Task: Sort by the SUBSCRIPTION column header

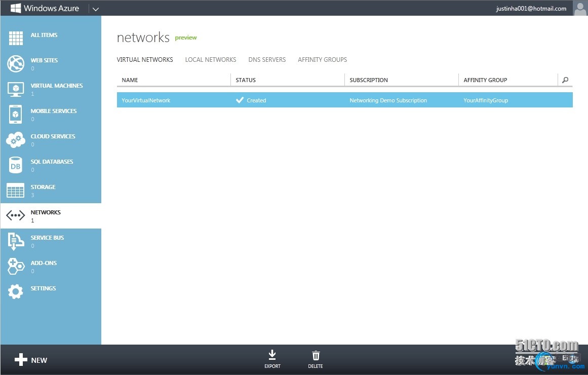Action: click(369, 80)
